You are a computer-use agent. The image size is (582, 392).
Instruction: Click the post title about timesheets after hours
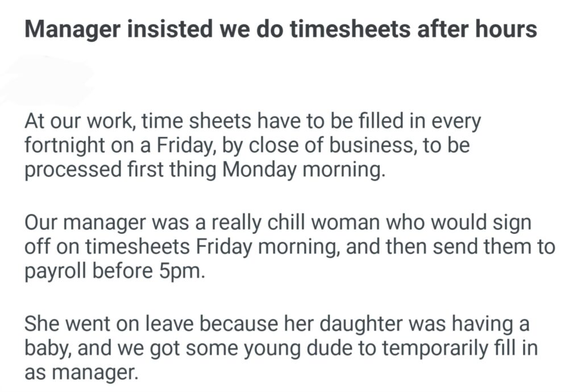pos(280,29)
